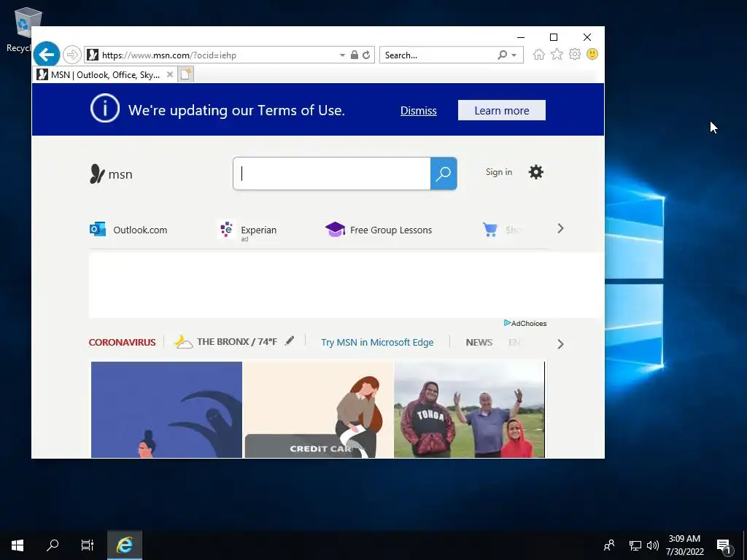Click the weather moon-cloud icon

coord(183,342)
